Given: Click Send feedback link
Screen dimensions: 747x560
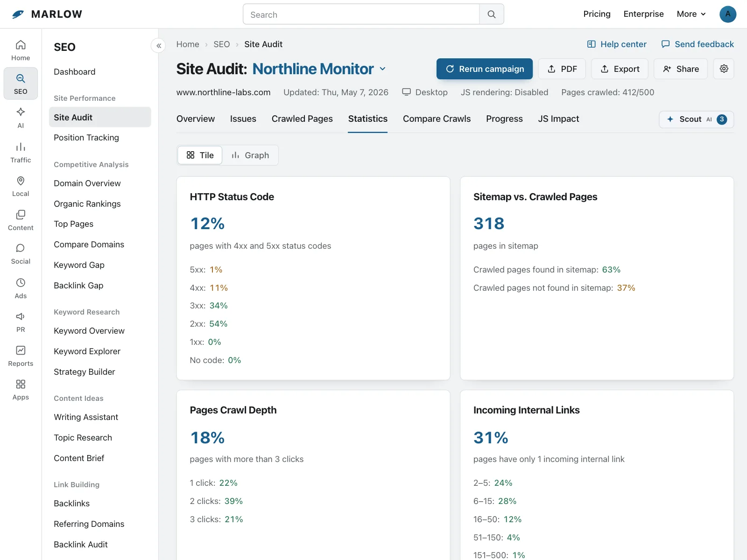Looking at the screenshot, I should click(698, 44).
